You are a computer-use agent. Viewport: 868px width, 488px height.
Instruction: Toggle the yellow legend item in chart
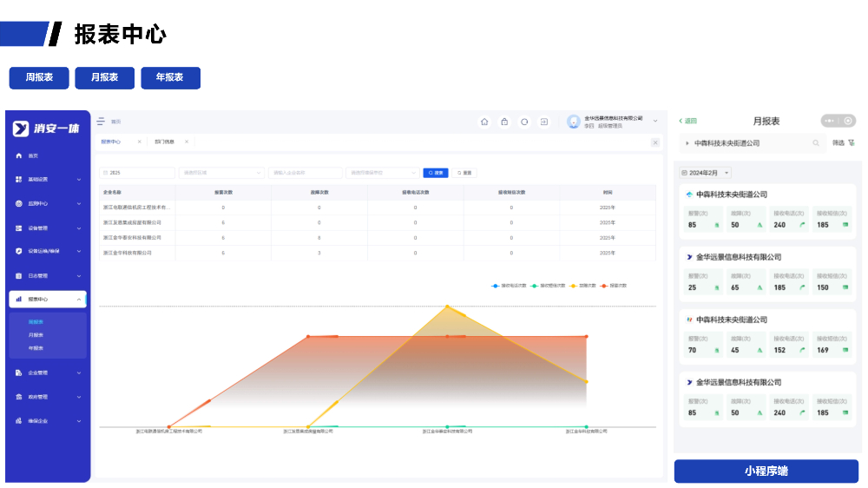(582, 286)
